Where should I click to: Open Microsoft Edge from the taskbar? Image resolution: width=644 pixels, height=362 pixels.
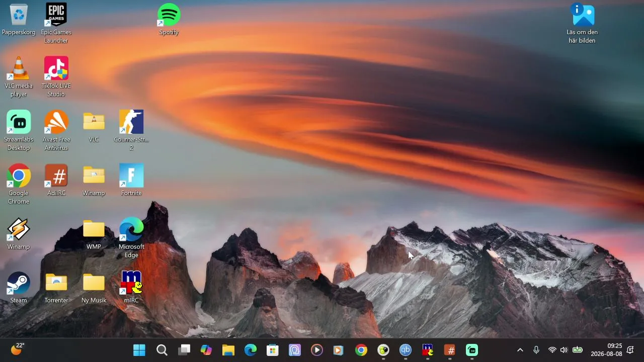(x=250, y=350)
